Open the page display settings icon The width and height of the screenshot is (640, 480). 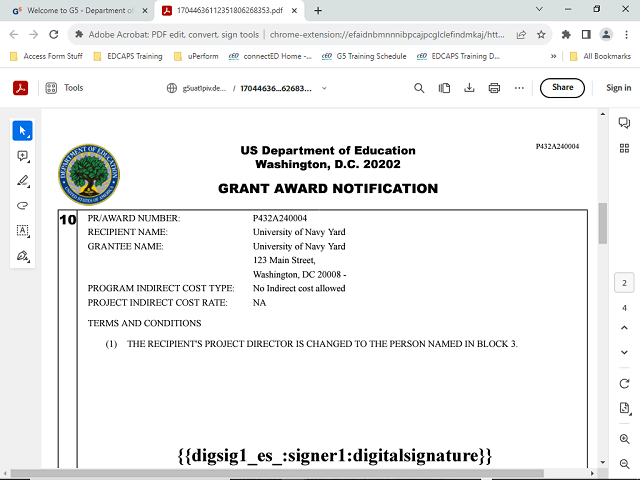(624, 408)
